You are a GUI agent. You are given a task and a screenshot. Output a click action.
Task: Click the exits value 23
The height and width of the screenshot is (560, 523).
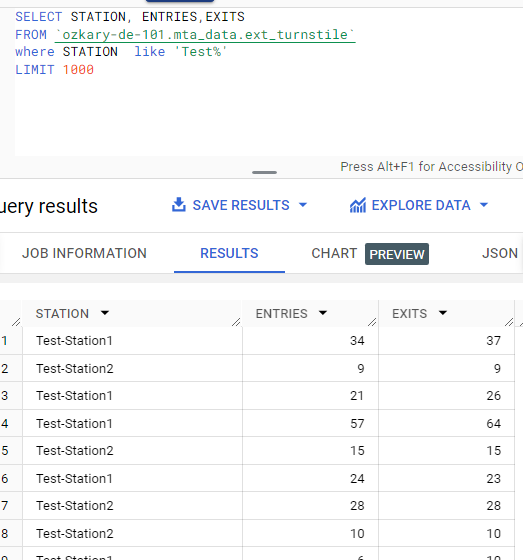point(493,478)
